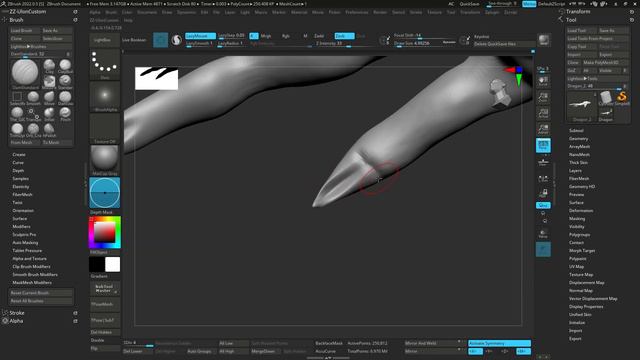Select the Smooth brush icon
Screen dimensions: 640x360
pyautogui.click(x=33, y=97)
